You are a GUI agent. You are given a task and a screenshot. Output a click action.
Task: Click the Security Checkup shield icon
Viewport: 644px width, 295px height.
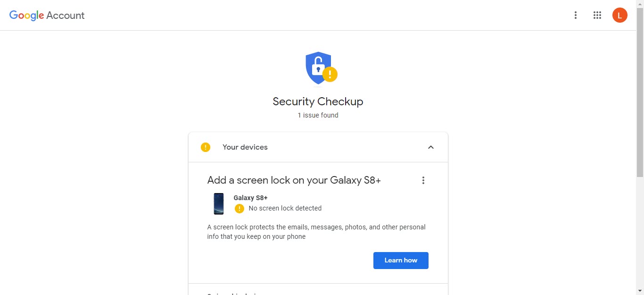pos(319,68)
